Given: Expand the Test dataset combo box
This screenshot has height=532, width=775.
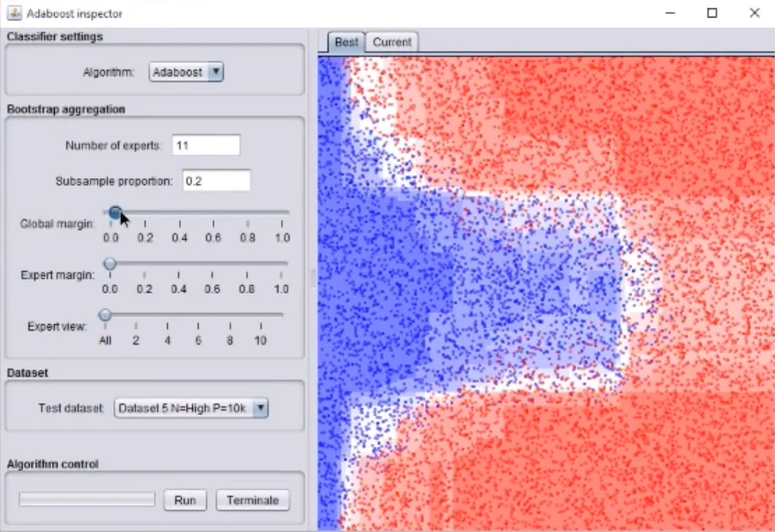Looking at the screenshot, I should click(x=190, y=408).
